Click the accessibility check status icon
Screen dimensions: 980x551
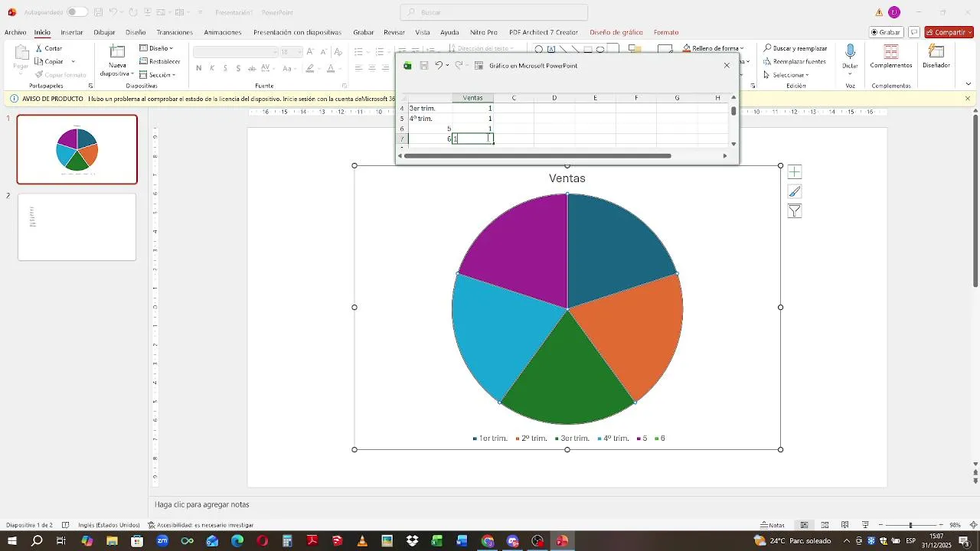pos(152,525)
